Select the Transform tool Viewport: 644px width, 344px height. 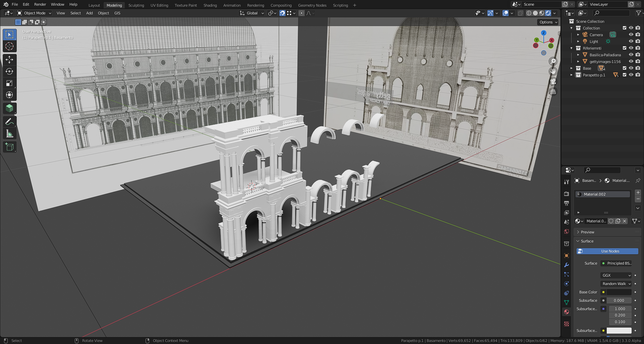click(9, 95)
